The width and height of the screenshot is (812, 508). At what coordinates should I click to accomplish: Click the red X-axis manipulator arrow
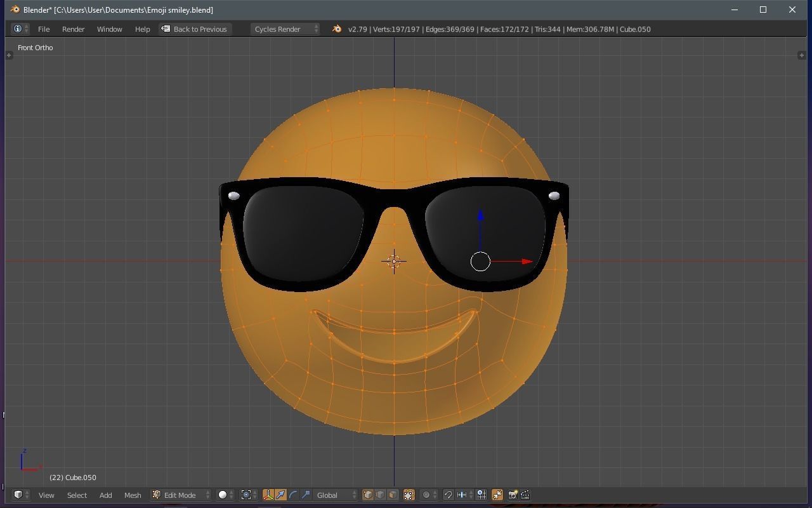click(527, 262)
